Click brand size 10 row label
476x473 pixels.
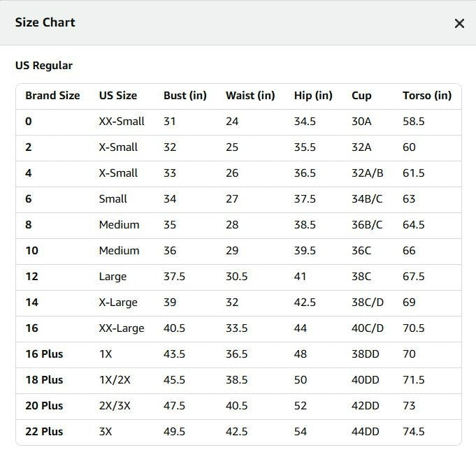(32, 251)
